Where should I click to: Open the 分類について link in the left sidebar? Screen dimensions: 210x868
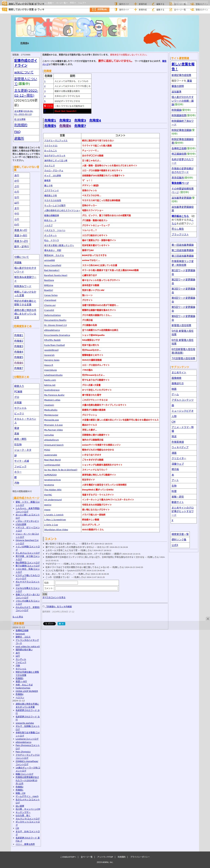coord(22,257)
